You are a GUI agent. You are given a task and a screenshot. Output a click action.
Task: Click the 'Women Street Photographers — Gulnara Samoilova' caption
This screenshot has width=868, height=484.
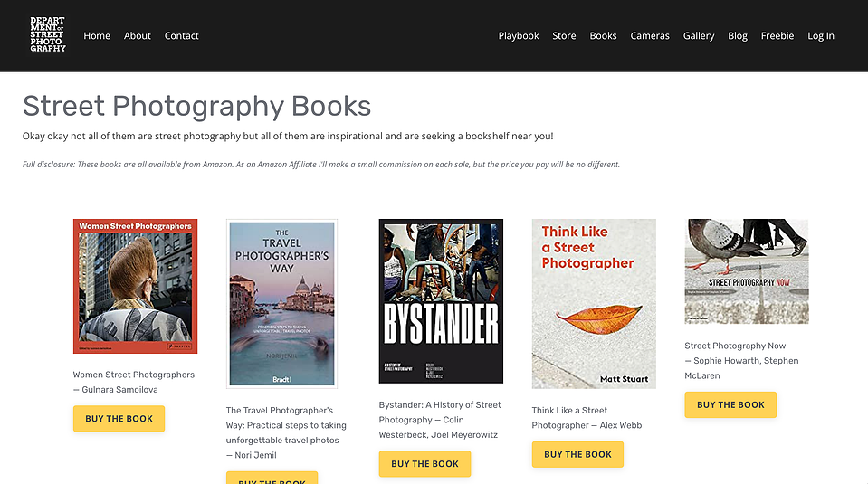coord(134,382)
